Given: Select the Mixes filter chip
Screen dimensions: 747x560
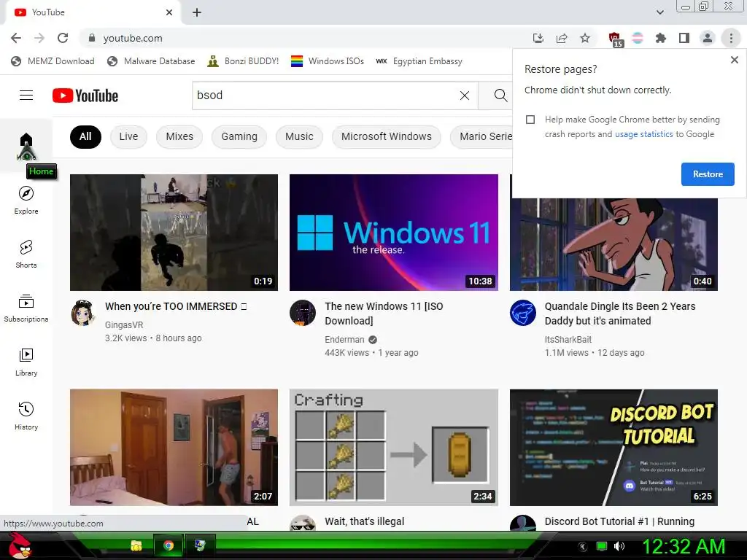Looking at the screenshot, I should (x=179, y=136).
